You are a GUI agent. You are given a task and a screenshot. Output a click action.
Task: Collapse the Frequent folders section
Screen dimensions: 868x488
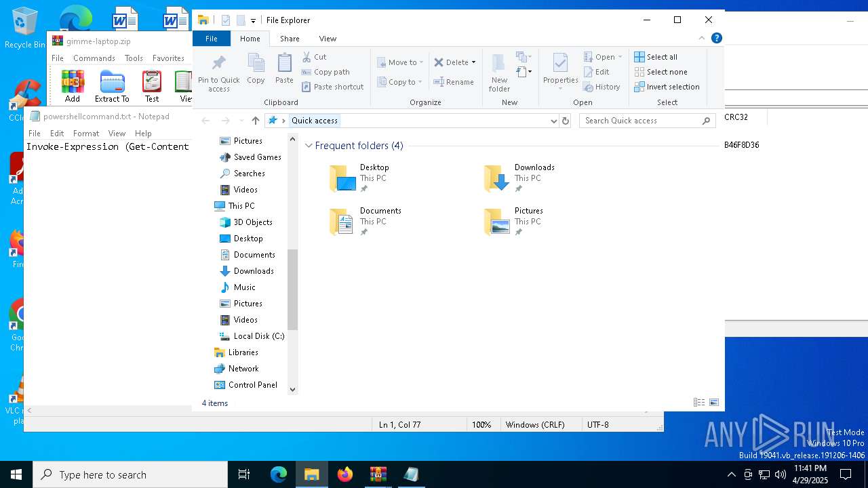click(309, 146)
